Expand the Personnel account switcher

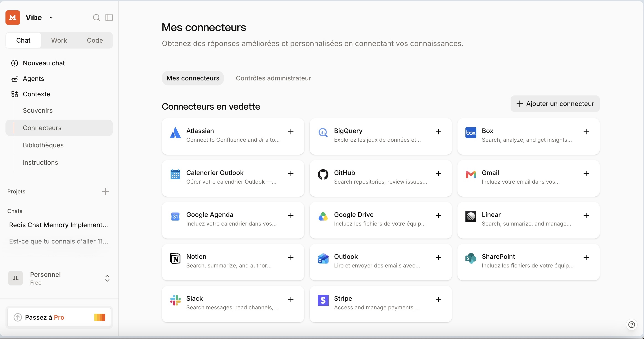point(107,278)
